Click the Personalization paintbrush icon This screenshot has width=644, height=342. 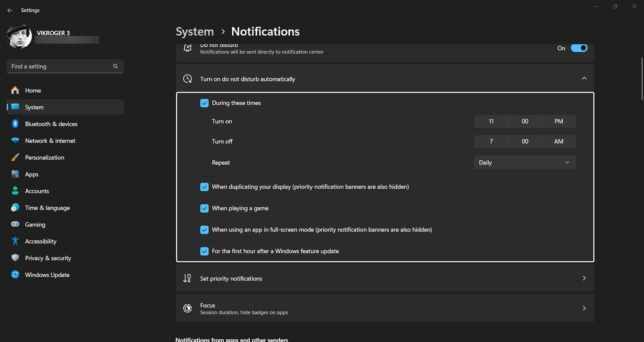click(15, 157)
